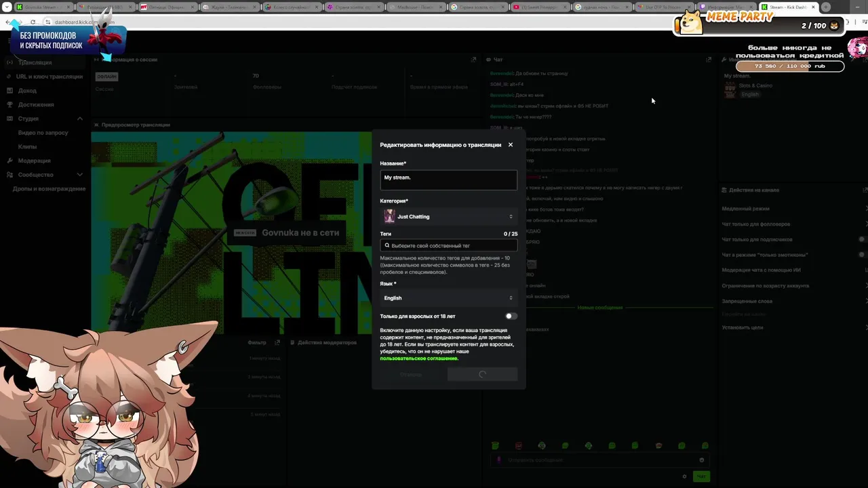Toggle emote-only chat mode switch
The height and width of the screenshot is (488, 868).
pos(862,255)
